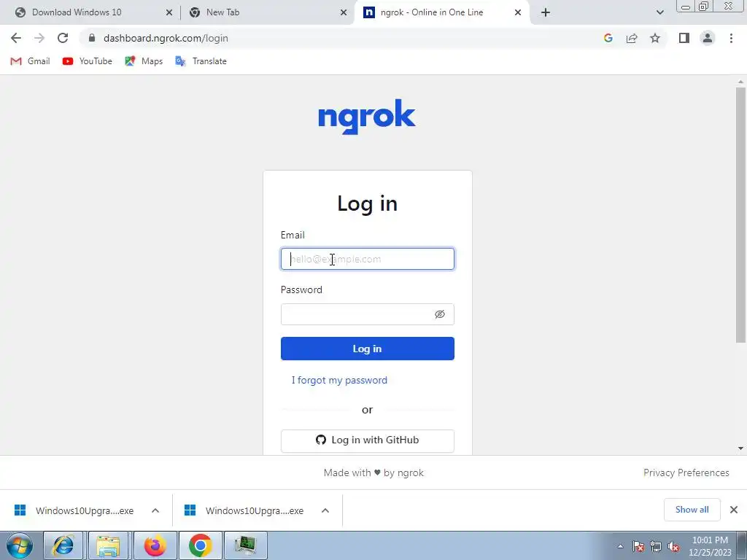The image size is (747, 560).
Task: Select Chrome in the taskbar
Action: coord(200,545)
